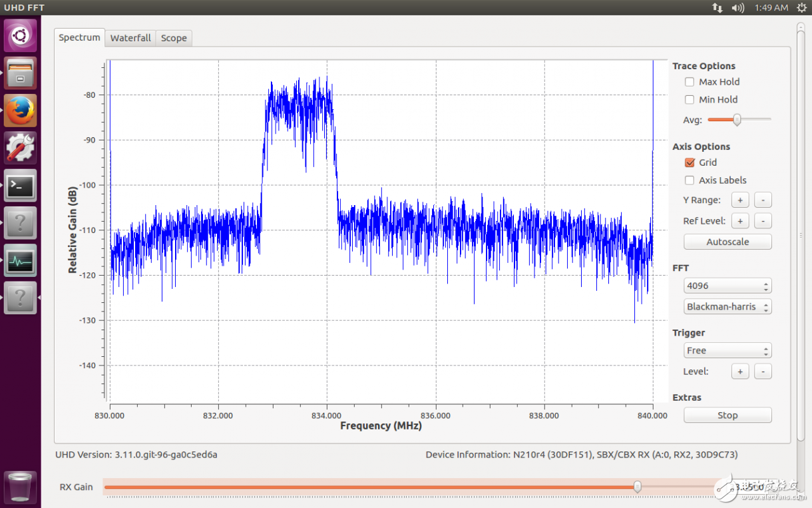Open Terminal from the launcher
This screenshot has width=812, height=508.
[x=20, y=185]
